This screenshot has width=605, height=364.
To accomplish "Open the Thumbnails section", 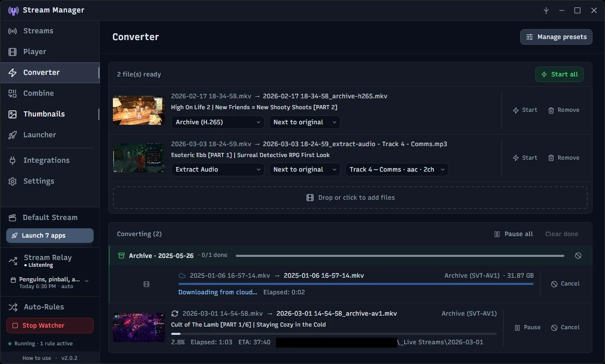I will tap(50, 114).
